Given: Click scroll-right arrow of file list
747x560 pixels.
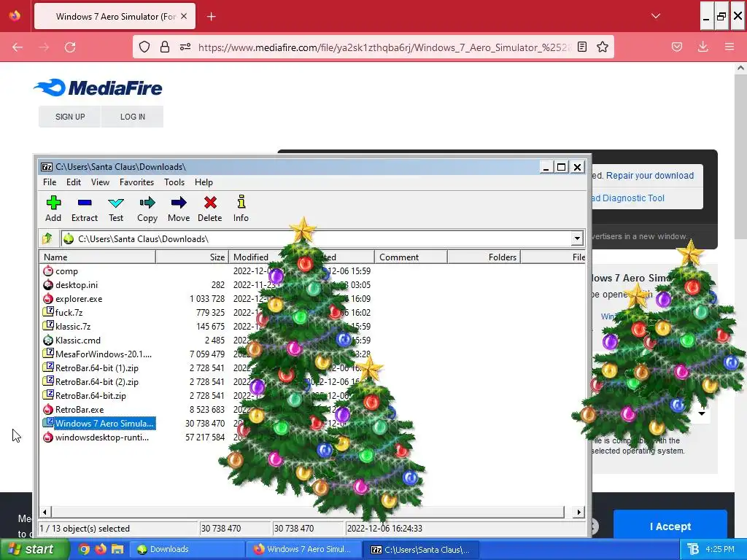Looking at the screenshot, I should (578, 513).
